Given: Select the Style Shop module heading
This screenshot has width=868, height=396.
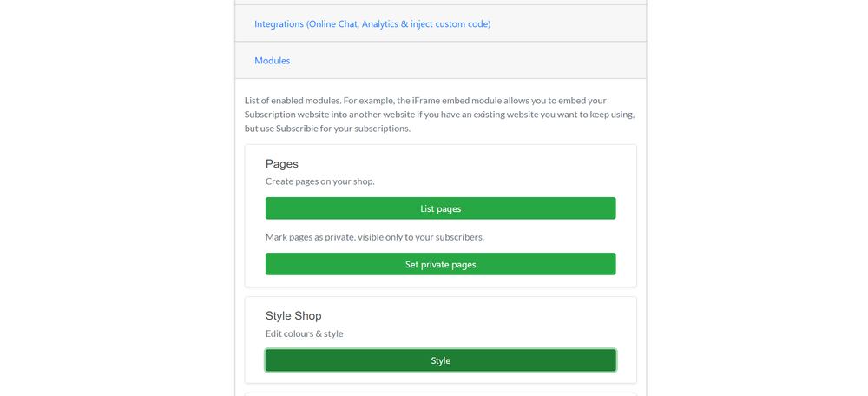Looking at the screenshot, I should (293, 316).
